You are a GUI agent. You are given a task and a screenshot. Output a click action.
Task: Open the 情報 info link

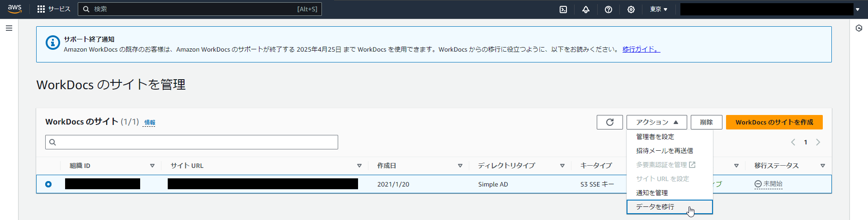click(x=150, y=123)
